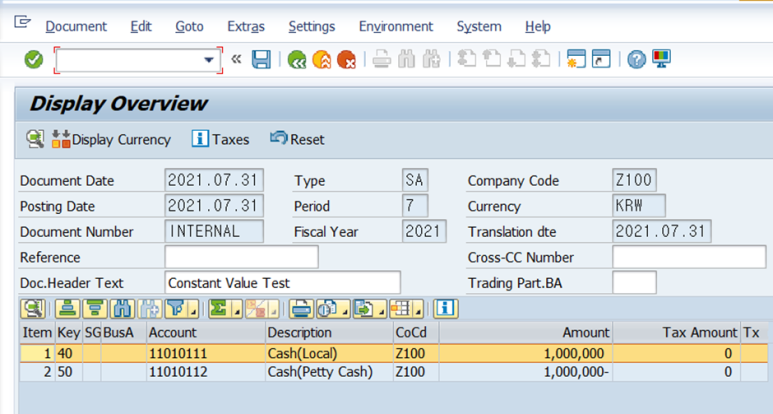Click the grid Print icon
773x414 pixels.
301,309
